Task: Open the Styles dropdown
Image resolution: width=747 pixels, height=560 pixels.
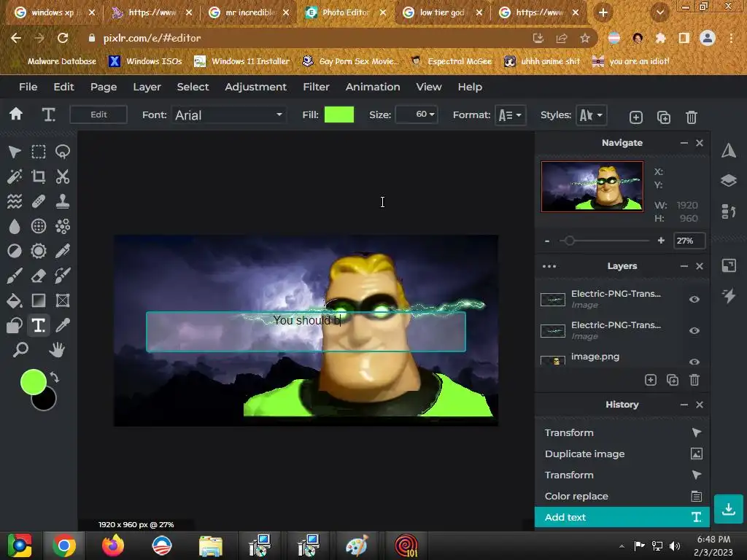Action: [591, 115]
